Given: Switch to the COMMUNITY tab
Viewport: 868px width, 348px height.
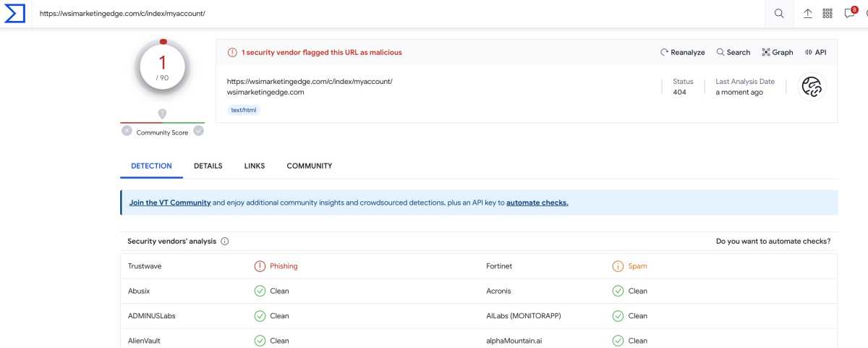Looking at the screenshot, I should point(310,166).
